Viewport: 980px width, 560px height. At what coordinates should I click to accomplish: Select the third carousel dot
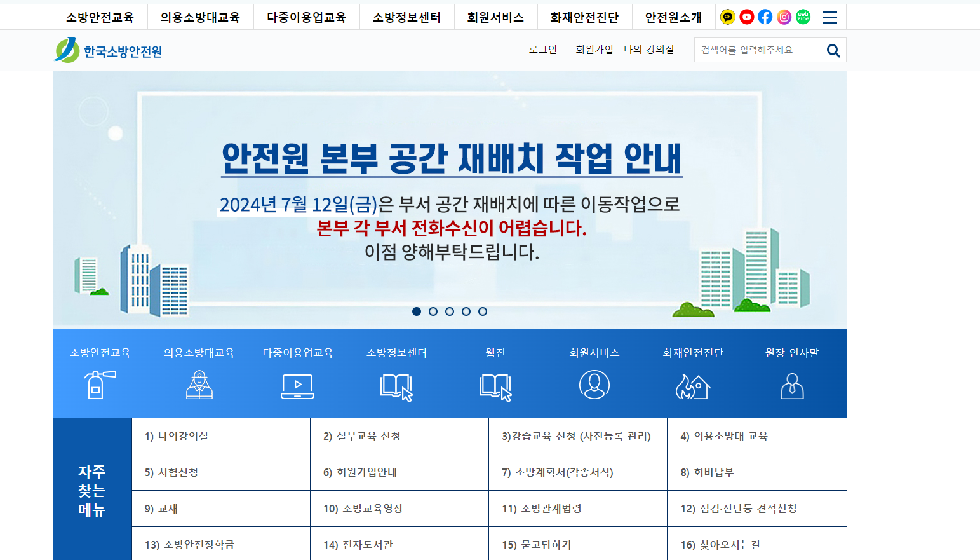click(x=450, y=311)
